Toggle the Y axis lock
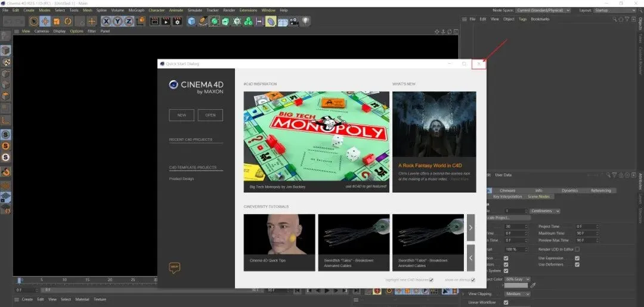Image resolution: width=644 pixels, height=307 pixels. (x=118, y=21)
